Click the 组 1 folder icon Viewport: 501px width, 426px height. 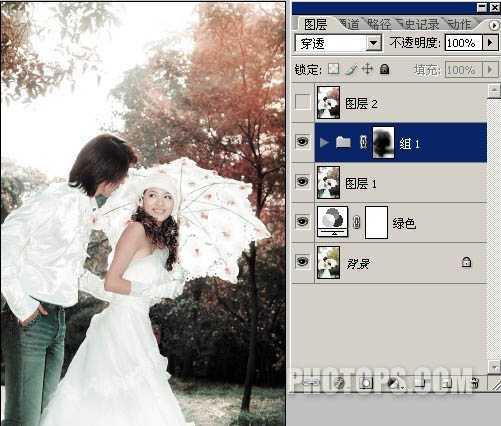click(343, 142)
